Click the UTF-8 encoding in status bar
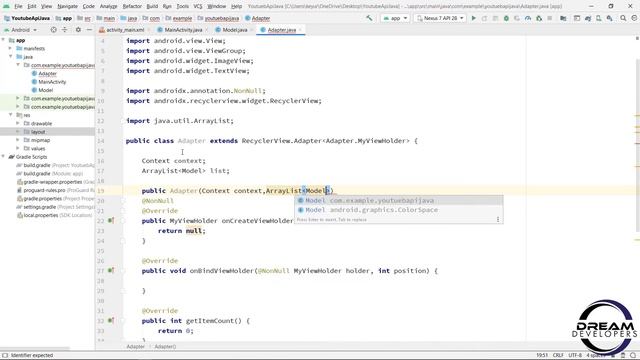Image resolution: width=640 pixels, height=360 pixels. pos(575,356)
